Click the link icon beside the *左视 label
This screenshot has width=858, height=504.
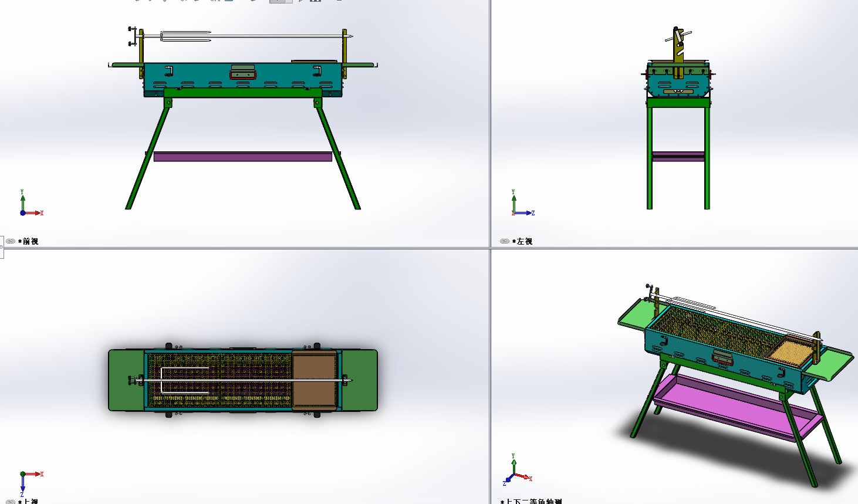(x=505, y=241)
